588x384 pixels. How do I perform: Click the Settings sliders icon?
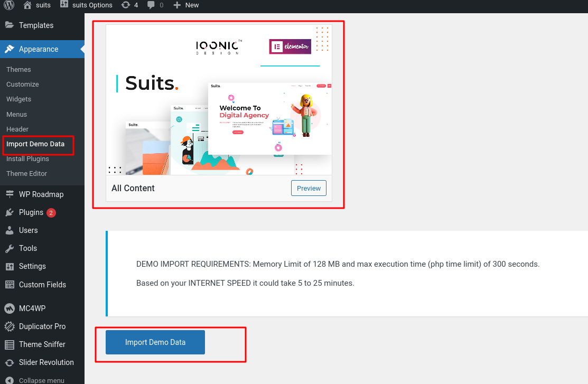click(10, 266)
